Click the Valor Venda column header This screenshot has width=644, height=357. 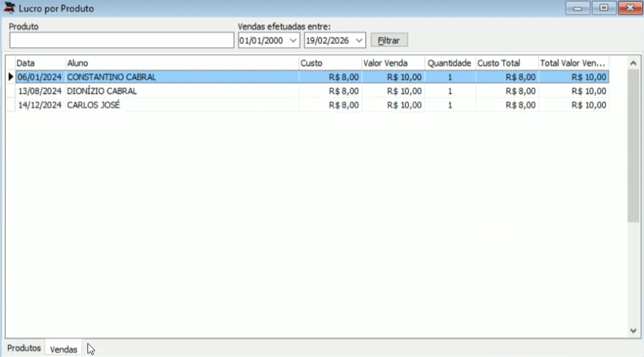[393, 63]
